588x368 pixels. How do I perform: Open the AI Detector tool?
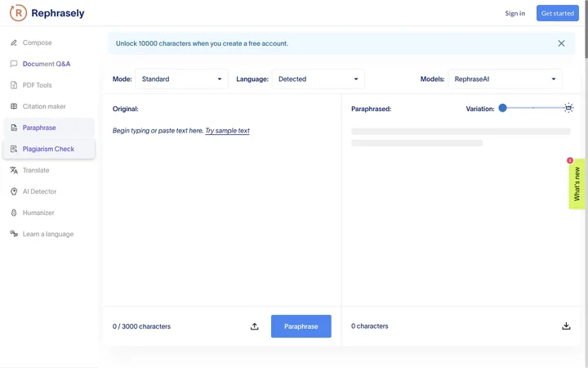point(49,191)
